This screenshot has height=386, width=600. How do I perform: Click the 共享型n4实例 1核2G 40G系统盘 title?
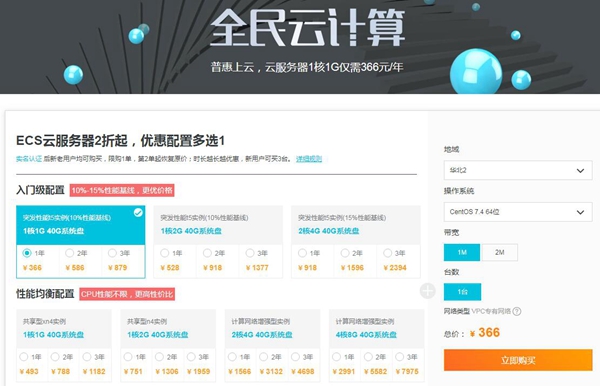point(158,335)
